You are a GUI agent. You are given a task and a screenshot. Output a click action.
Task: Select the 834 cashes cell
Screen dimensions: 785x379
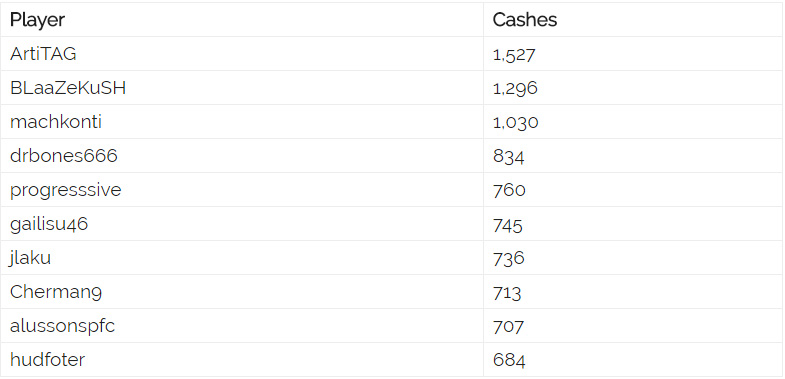tap(634, 156)
